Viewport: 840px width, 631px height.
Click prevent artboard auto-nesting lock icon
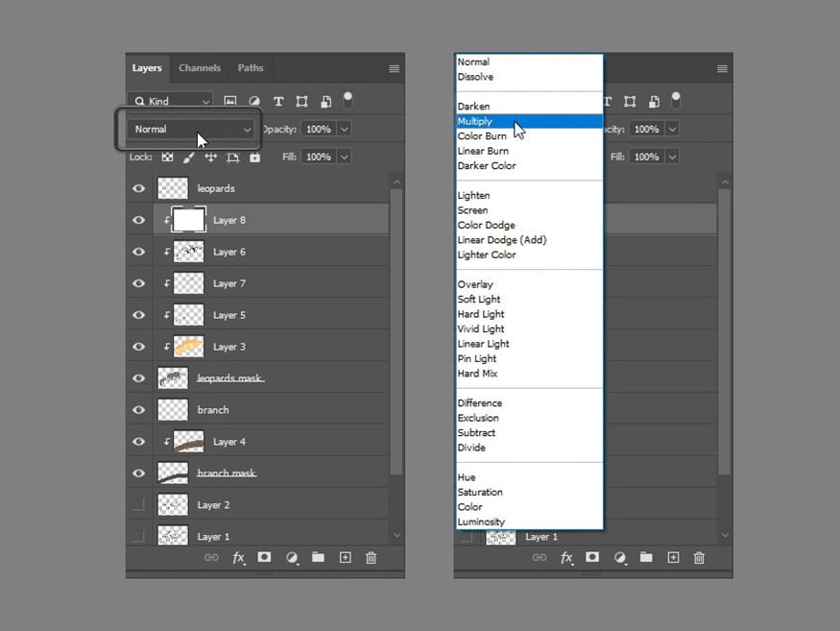pos(232,158)
